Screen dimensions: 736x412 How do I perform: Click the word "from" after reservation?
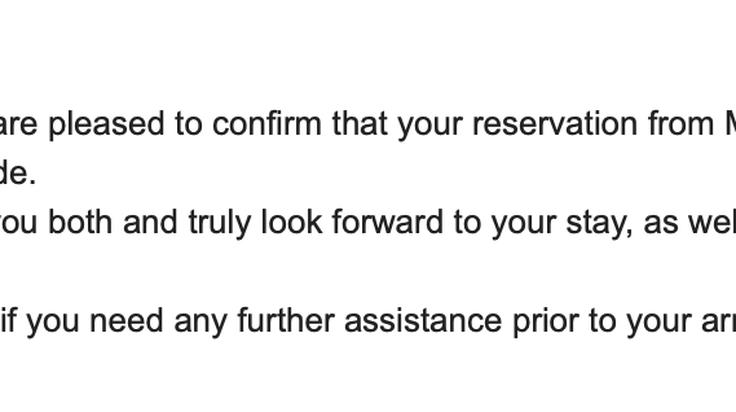point(682,124)
